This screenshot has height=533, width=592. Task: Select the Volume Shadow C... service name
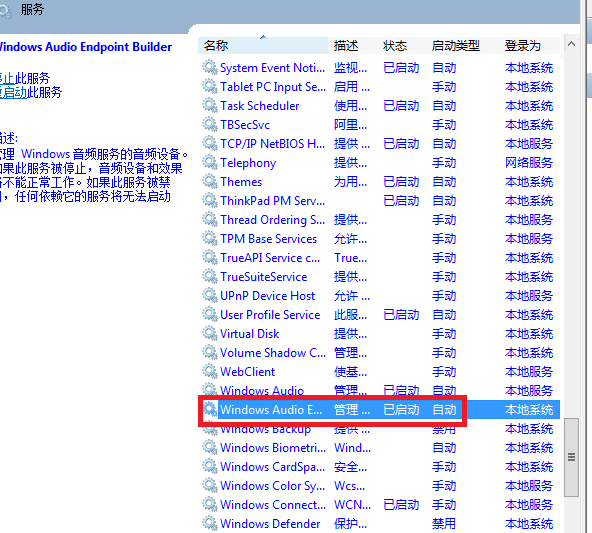pyautogui.click(x=273, y=353)
